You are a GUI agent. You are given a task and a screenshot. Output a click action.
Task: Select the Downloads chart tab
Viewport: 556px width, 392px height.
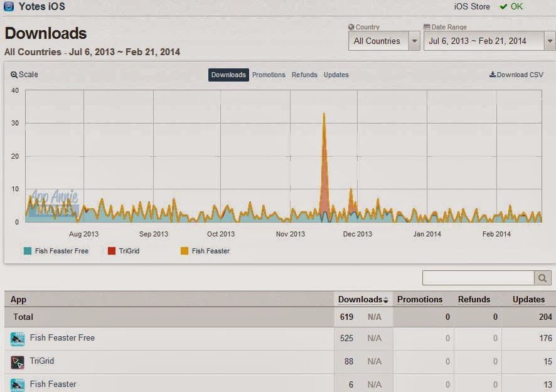228,75
